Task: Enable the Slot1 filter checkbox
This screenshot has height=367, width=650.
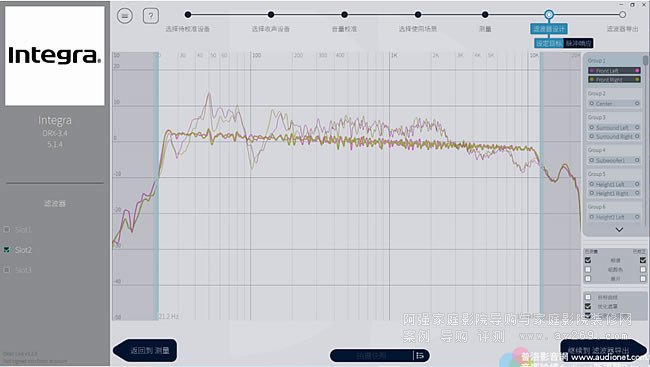Action: (7, 229)
